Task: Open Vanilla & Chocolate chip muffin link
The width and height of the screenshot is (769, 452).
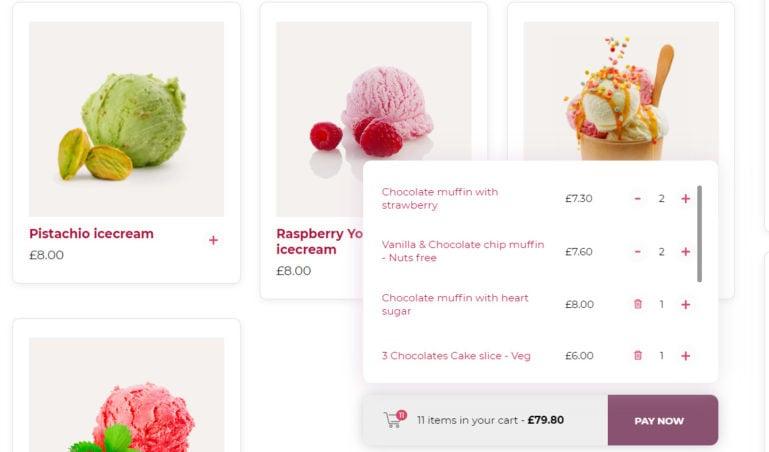Action: click(462, 251)
